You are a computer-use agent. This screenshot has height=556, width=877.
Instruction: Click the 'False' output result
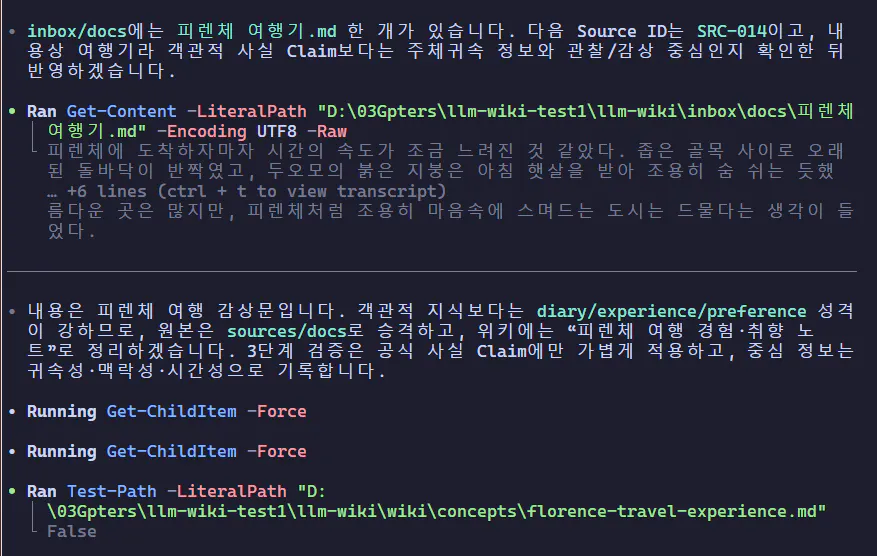pos(72,531)
